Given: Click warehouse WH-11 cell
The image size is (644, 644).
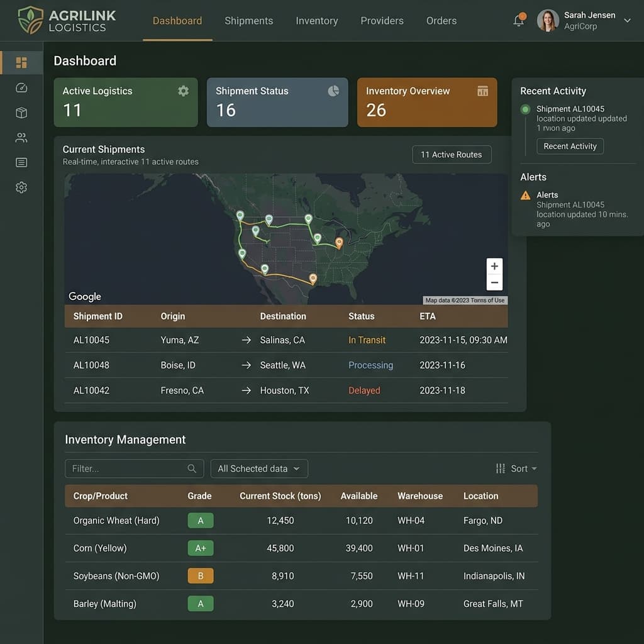Looking at the screenshot, I should point(411,576).
